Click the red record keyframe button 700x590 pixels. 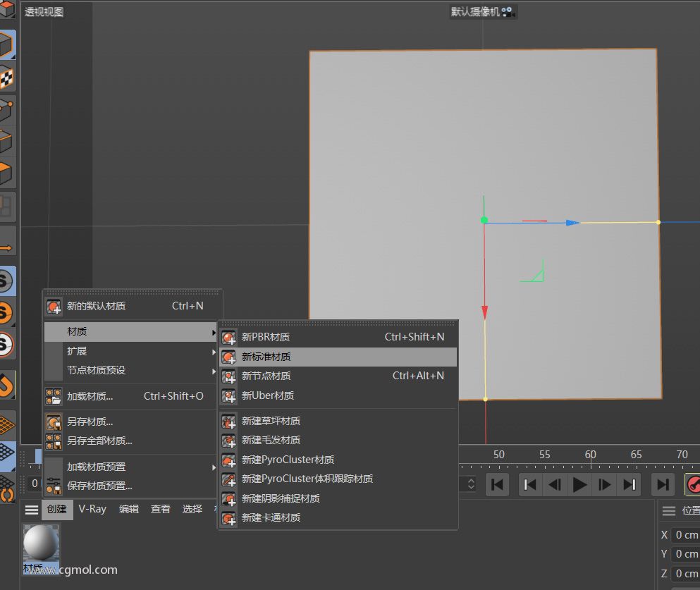[693, 485]
